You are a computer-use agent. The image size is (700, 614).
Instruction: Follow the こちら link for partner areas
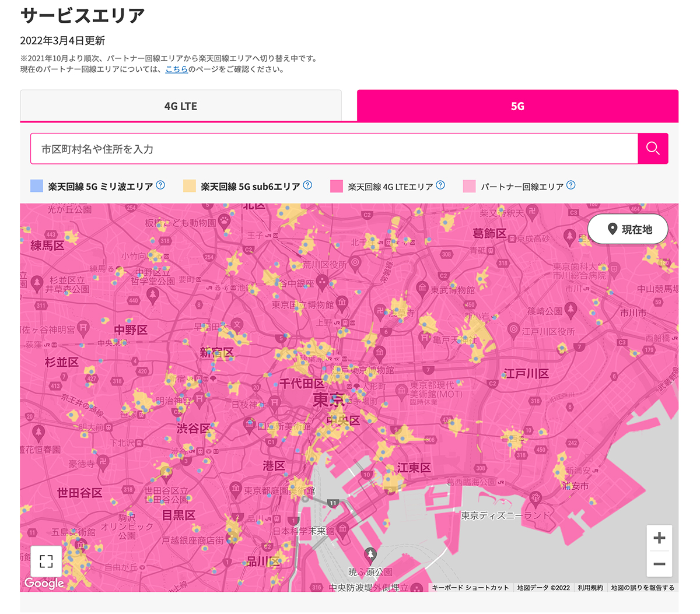pyautogui.click(x=176, y=69)
